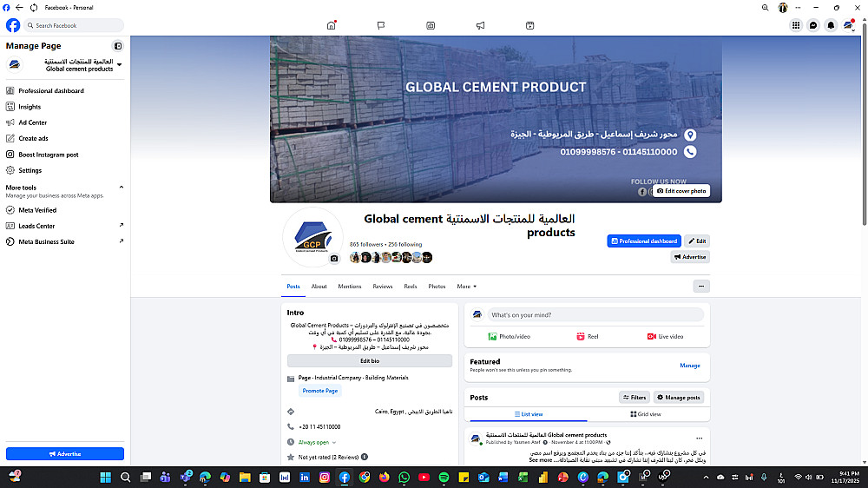The image size is (868, 488).
Task: Open the Facebook menu grid icon
Action: [x=795, y=25]
